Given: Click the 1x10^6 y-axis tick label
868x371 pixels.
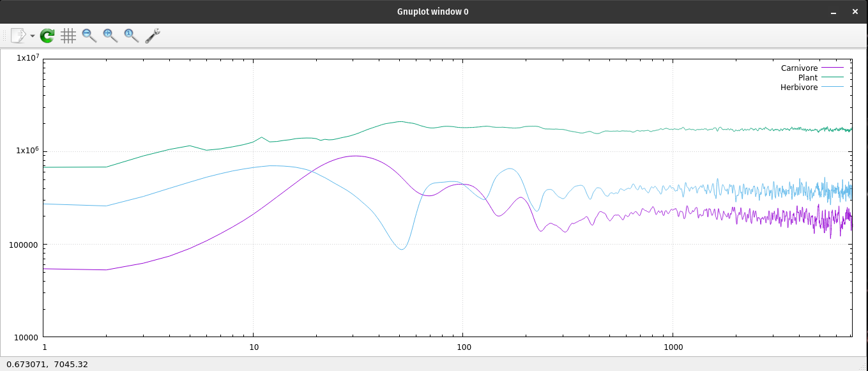Looking at the screenshot, I should pos(28,151).
